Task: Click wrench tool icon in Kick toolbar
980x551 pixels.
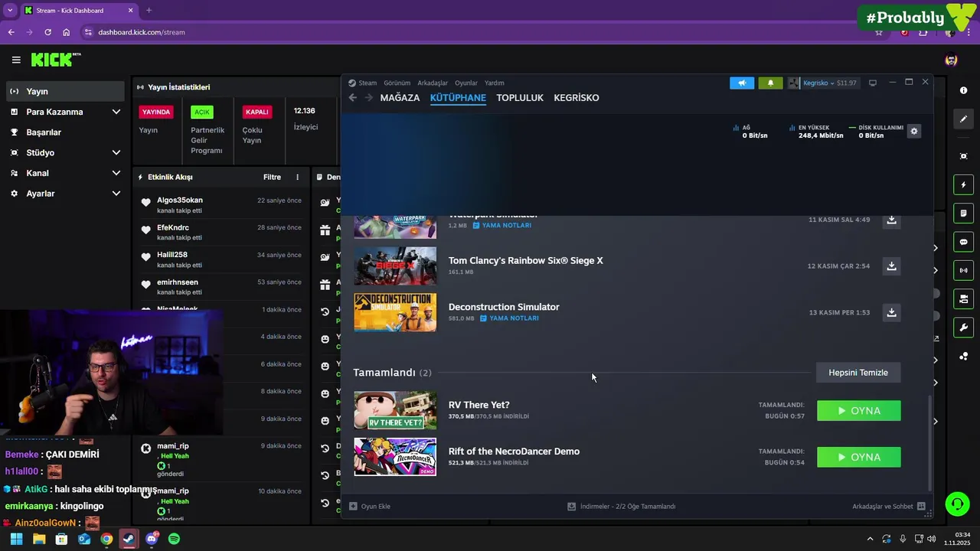Action: click(x=963, y=328)
